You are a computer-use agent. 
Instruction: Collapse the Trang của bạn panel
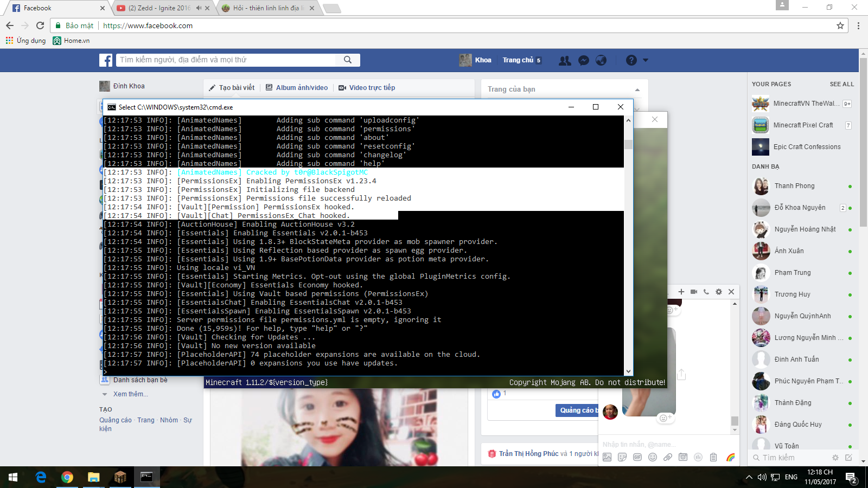coord(637,89)
